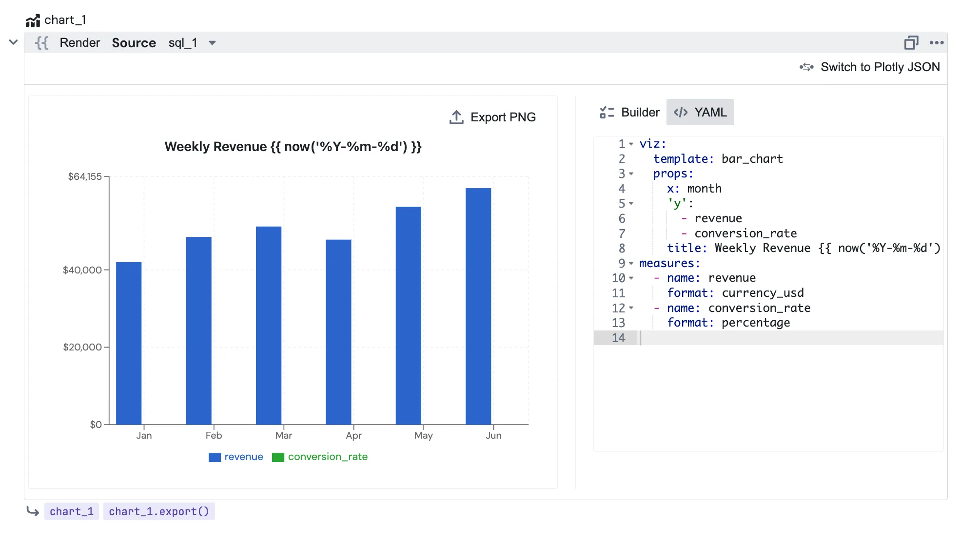Image resolution: width=980 pixels, height=542 pixels.
Task: Fold the name: conversion_rate block on line 12
Action: pyautogui.click(x=631, y=308)
